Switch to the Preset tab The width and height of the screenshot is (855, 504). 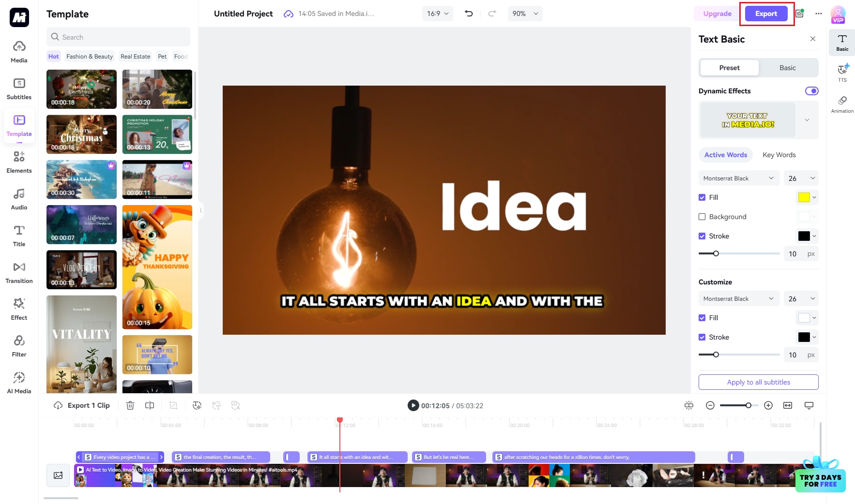pyautogui.click(x=729, y=68)
